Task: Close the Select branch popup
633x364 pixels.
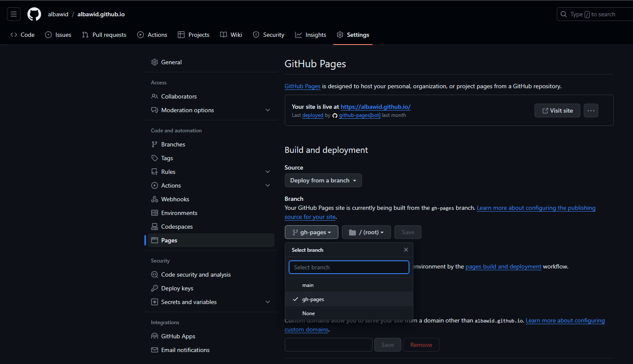Action: tap(406, 250)
